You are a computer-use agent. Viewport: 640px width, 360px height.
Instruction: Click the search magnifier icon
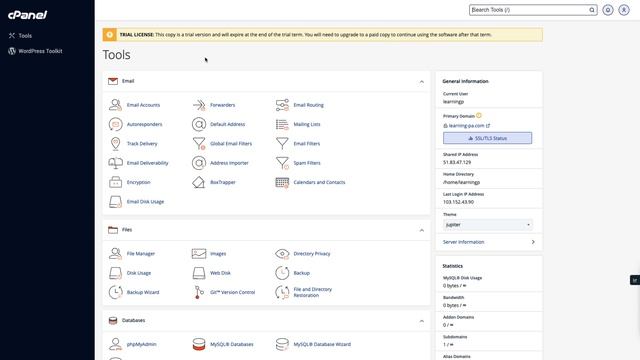[592, 10]
